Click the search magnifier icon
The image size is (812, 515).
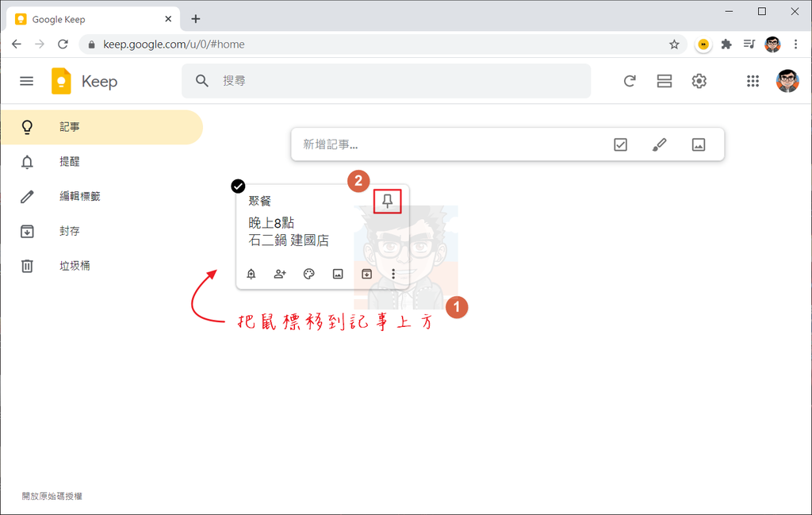202,81
